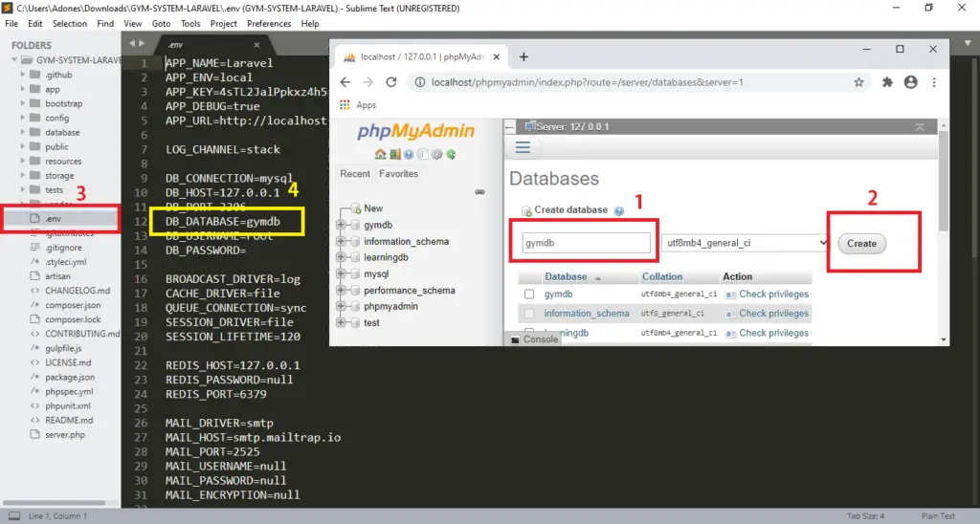The image size is (980, 524).
Task: Open the utf8mb4_general_ci collation dropdown
Action: [744, 243]
